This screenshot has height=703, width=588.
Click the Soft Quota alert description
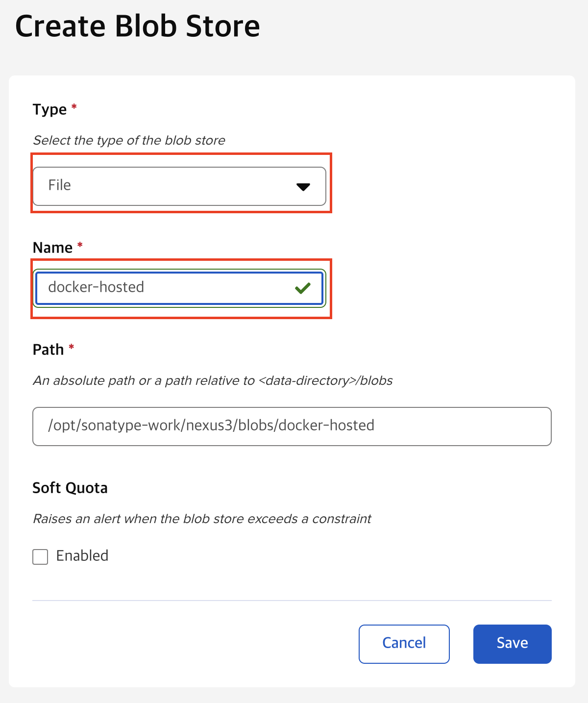click(202, 519)
